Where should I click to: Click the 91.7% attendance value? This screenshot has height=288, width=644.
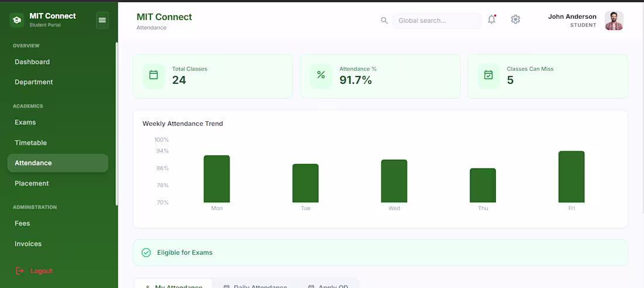(x=356, y=80)
